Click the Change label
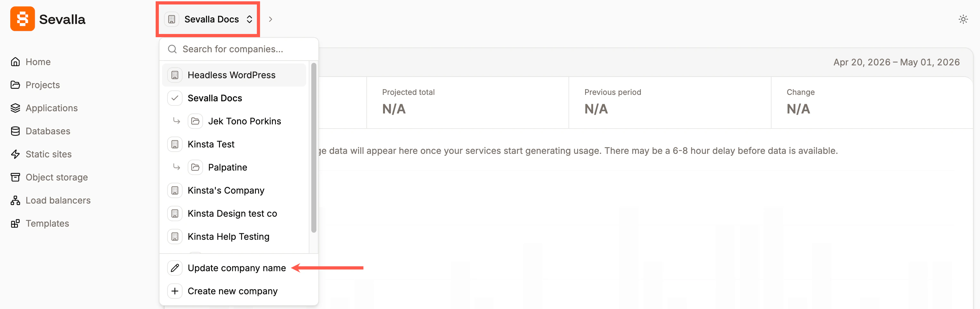 [800, 92]
